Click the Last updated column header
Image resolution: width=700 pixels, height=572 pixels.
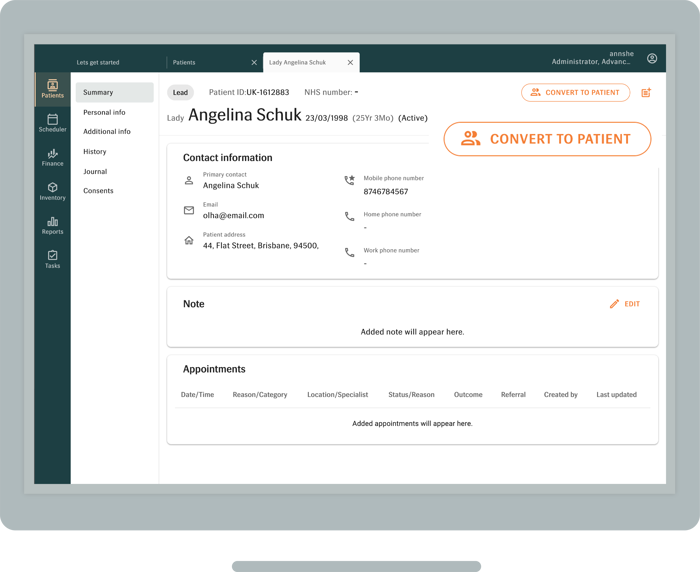click(x=617, y=395)
